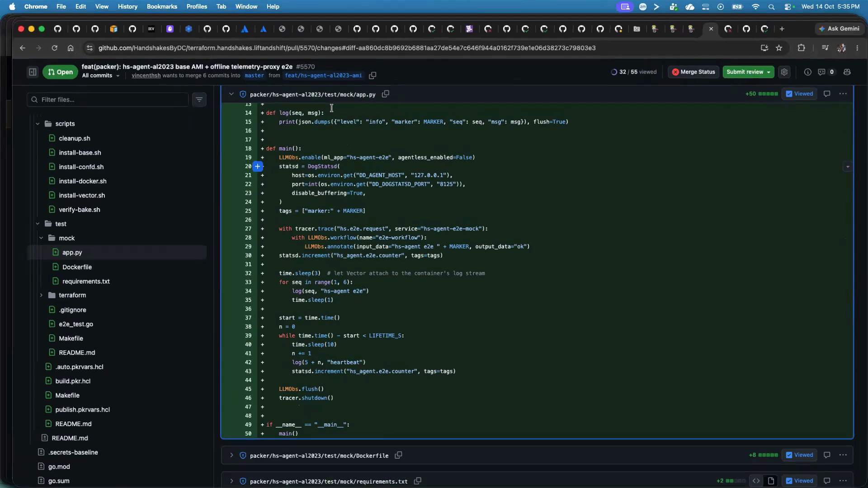Screen dimensions: 868x488
Task: Copy requirements.txt file path icon
Action: pos(418,481)
